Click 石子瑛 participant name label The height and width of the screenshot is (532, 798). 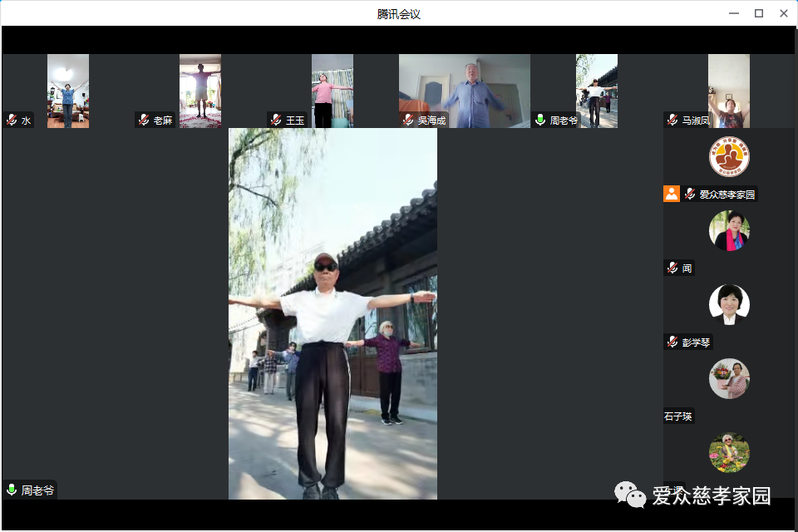[678, 416]
